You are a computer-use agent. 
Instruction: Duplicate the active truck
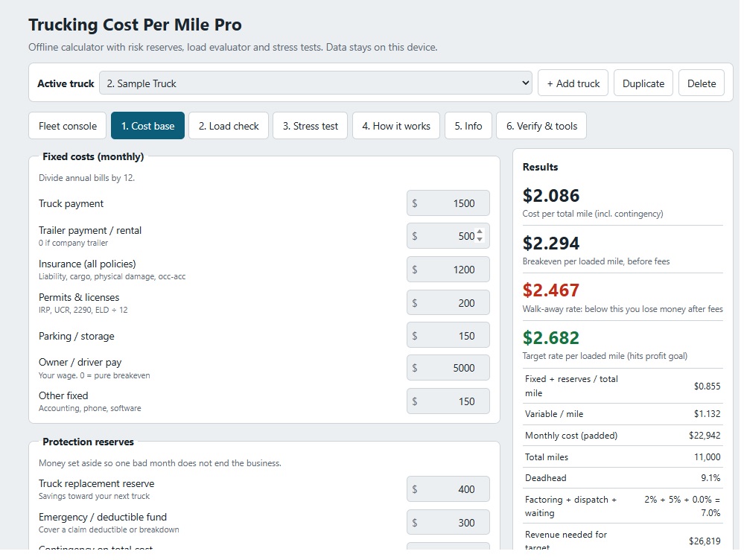[x=643, y=83]
